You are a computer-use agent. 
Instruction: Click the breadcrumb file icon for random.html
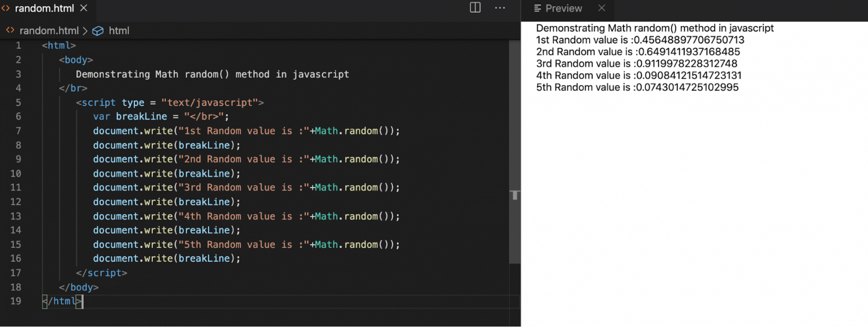[x=10, y=30]
